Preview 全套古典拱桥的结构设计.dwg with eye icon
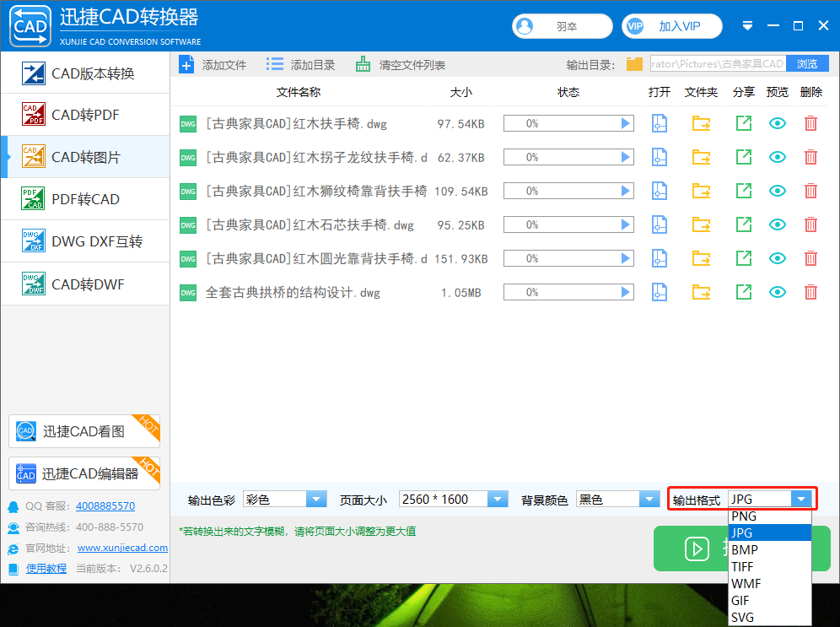This screenshot has width=840, height=627. 778,292
